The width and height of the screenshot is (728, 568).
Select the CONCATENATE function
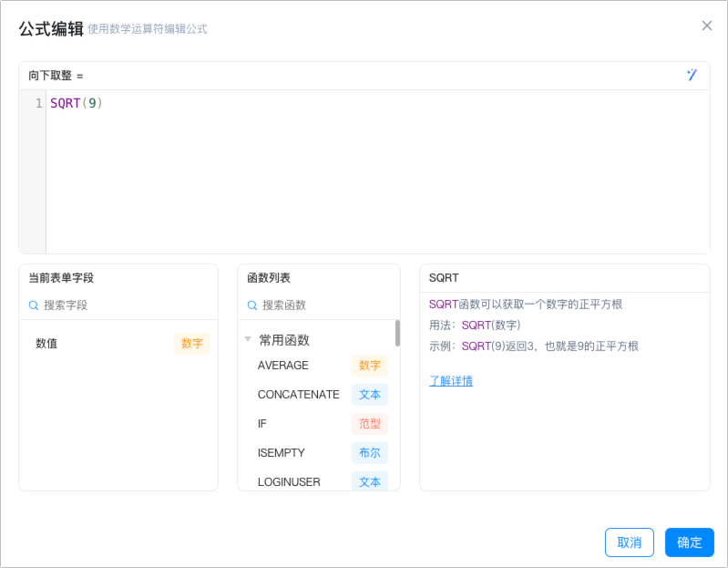[299, 394]
